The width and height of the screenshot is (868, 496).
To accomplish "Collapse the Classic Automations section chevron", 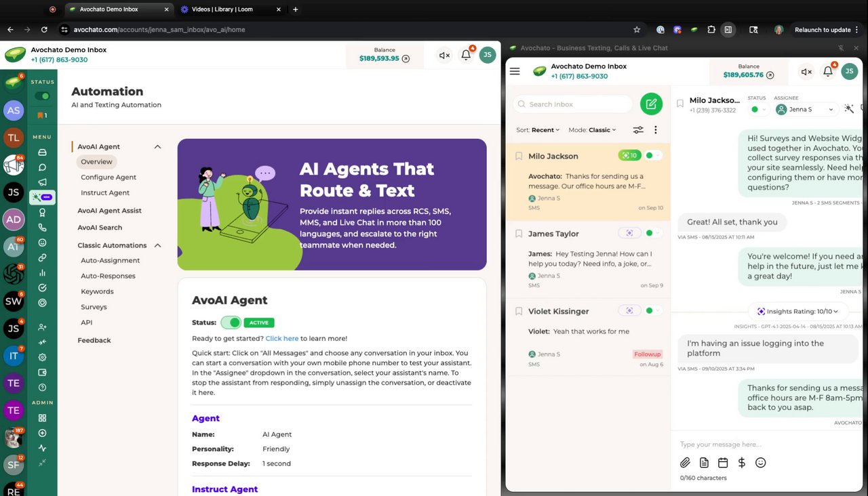I will tap(157, 245).
